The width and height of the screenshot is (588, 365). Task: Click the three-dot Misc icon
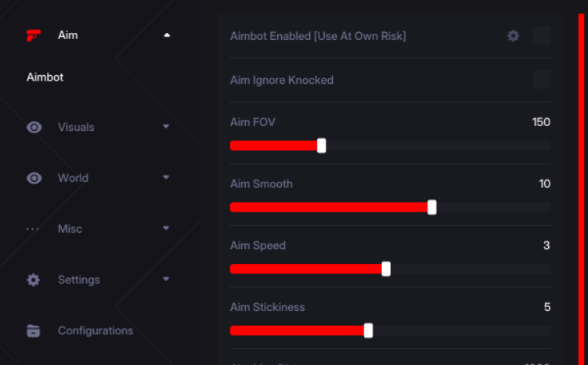coord(33,229)
